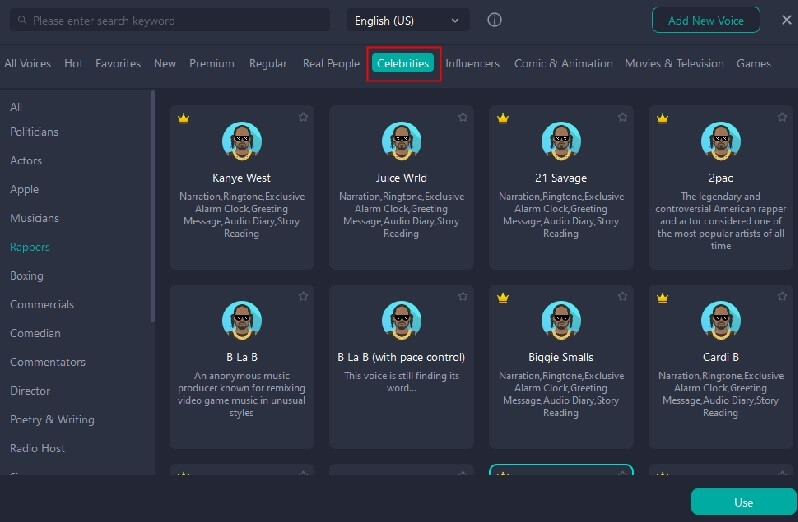Click Kanye West's avatar icon
Screen dimensions: 798x522
(241, 142)
